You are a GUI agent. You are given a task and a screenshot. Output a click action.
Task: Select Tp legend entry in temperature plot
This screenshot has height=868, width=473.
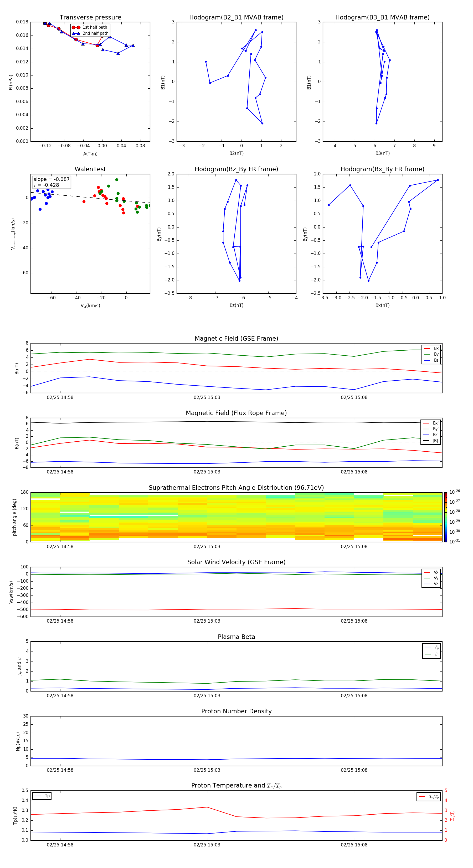(x=42, y=796)
